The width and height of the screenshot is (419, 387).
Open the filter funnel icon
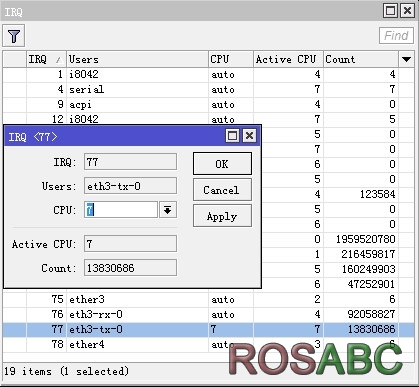(14, 36)
